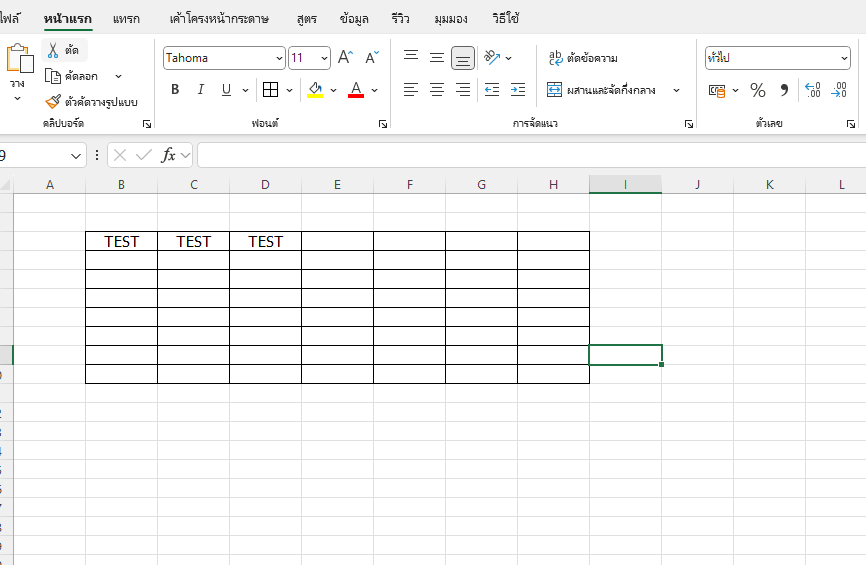This screenshot has width=866, height=565.
Task: Open font group dialog launcher
Action: pos(383,124)
